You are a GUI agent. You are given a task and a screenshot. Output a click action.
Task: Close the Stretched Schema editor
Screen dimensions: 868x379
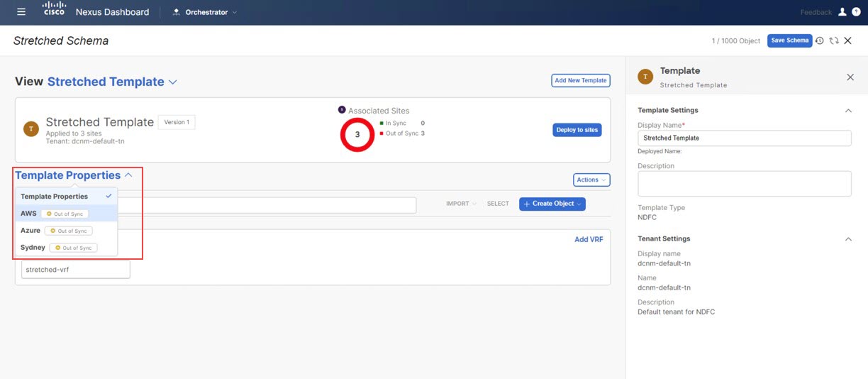click(848, 41)
